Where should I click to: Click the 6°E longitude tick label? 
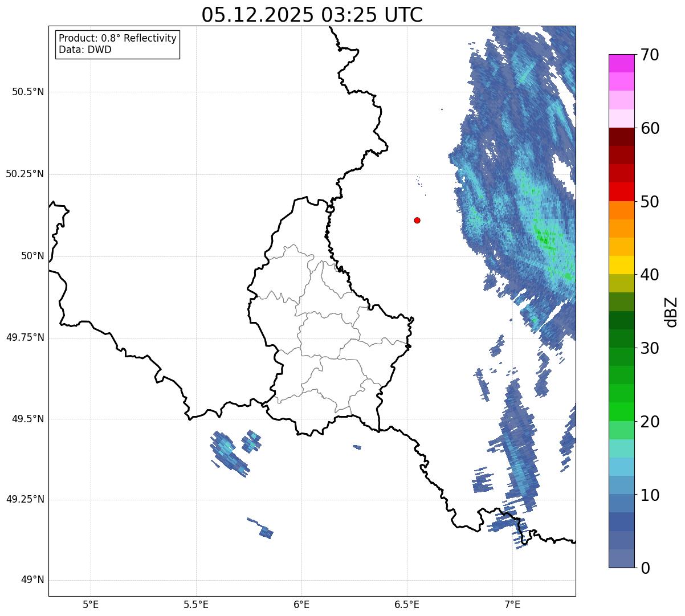[301, 604]
